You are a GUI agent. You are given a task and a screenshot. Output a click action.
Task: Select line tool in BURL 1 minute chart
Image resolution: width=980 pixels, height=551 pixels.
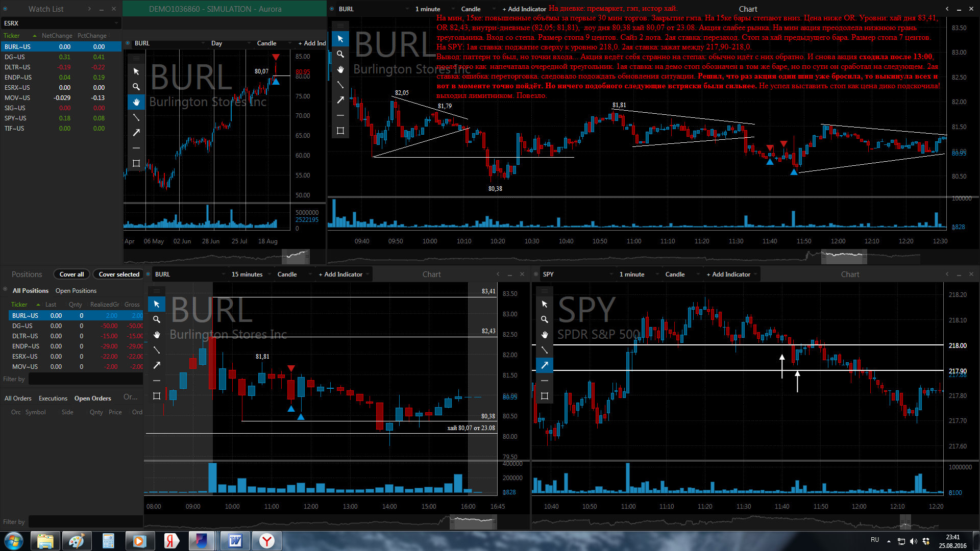tap(340, 85)
